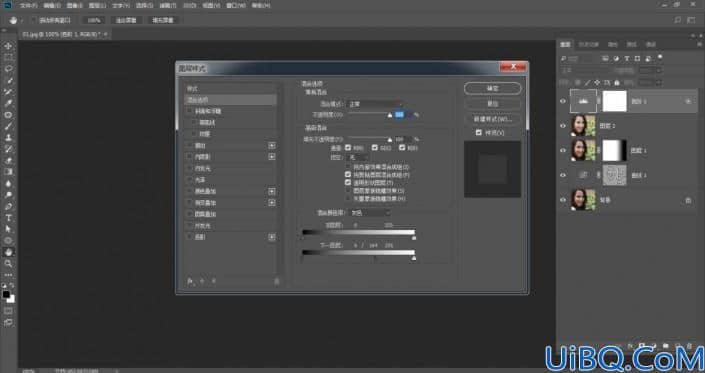
Task: Select the Lasso tool
Action: click(x=8, y=69)
